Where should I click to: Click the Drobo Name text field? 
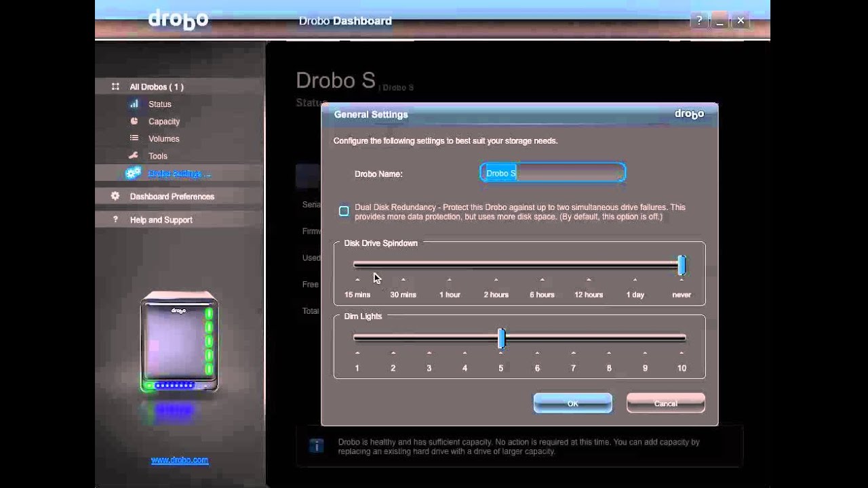click(x=553, y=173)
